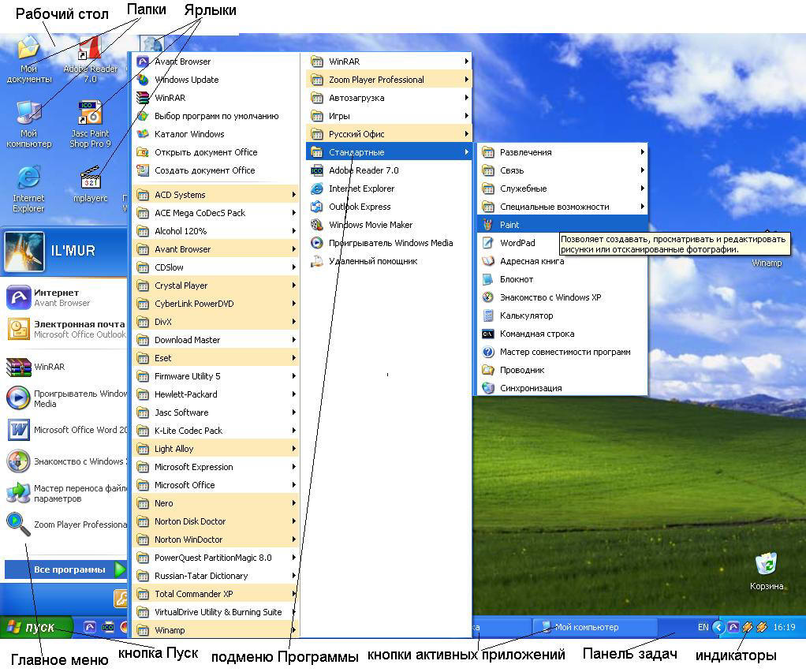Image resolution: width=806 pixels, height=672 pixels.
Task: Click the IL'MUR user picture
Action: (24, 252)
